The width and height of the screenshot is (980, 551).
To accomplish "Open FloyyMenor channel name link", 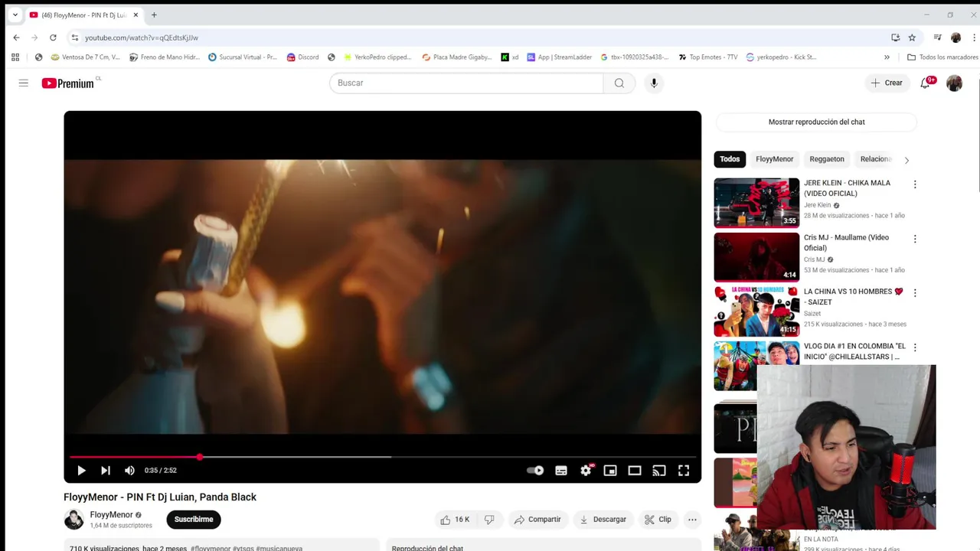I will (x=111, y=515).
